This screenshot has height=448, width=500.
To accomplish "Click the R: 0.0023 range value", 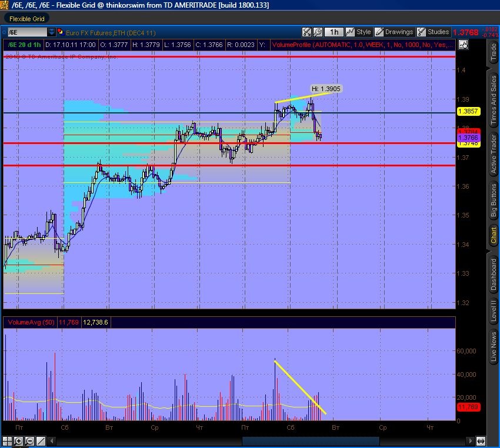I will coord(241,45).
